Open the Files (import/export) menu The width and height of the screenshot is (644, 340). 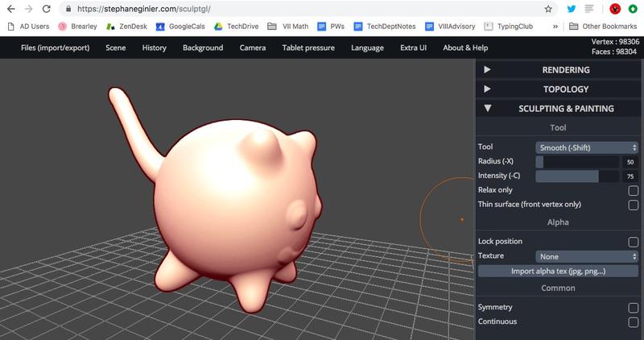[x=56, y=48]
